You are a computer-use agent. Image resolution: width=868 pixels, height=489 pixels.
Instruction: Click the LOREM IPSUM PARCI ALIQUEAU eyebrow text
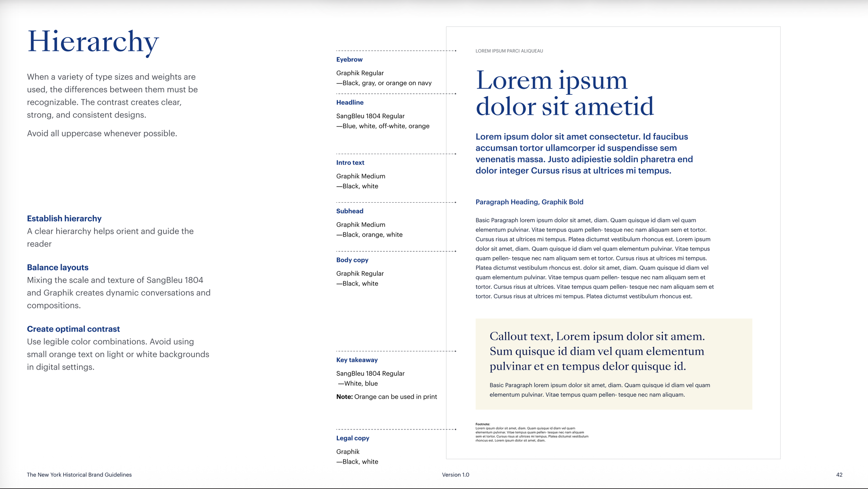click(x=509, y=51)
